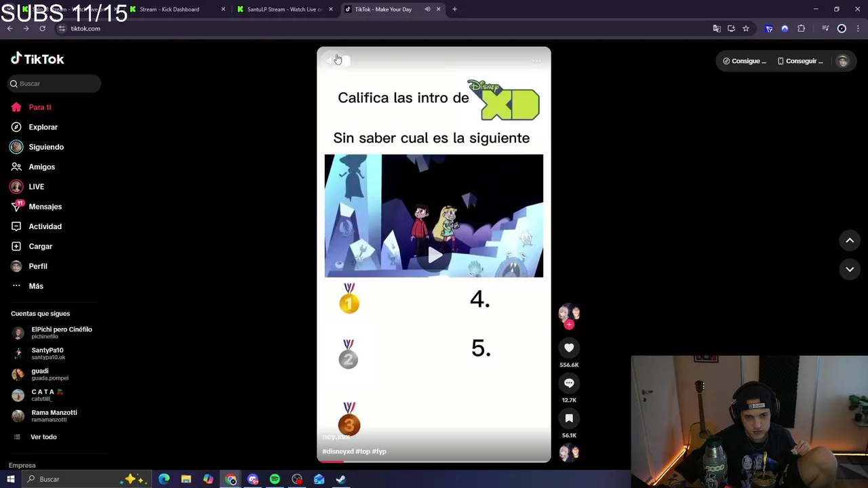
Task: Open the video comments
Action: (x=569, y=383)
